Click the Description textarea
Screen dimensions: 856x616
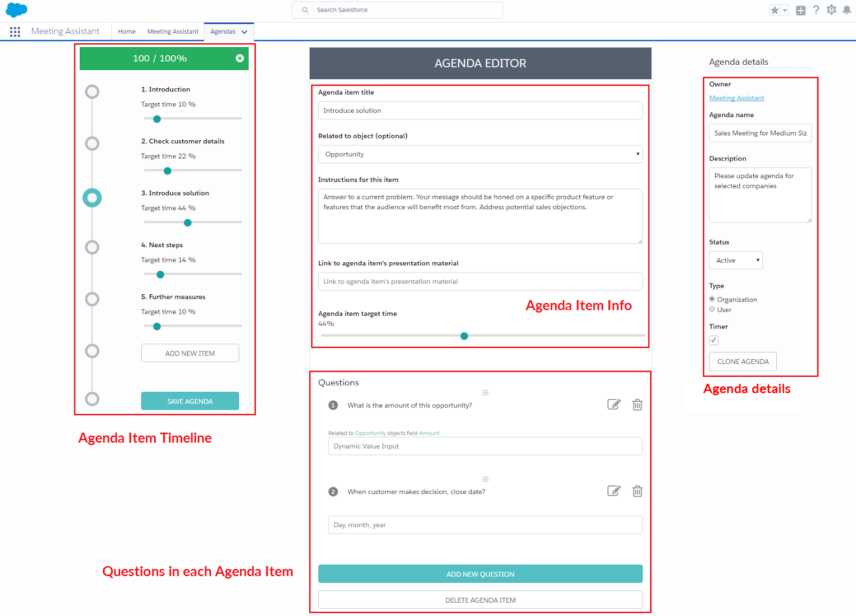[x=760, y=195]
